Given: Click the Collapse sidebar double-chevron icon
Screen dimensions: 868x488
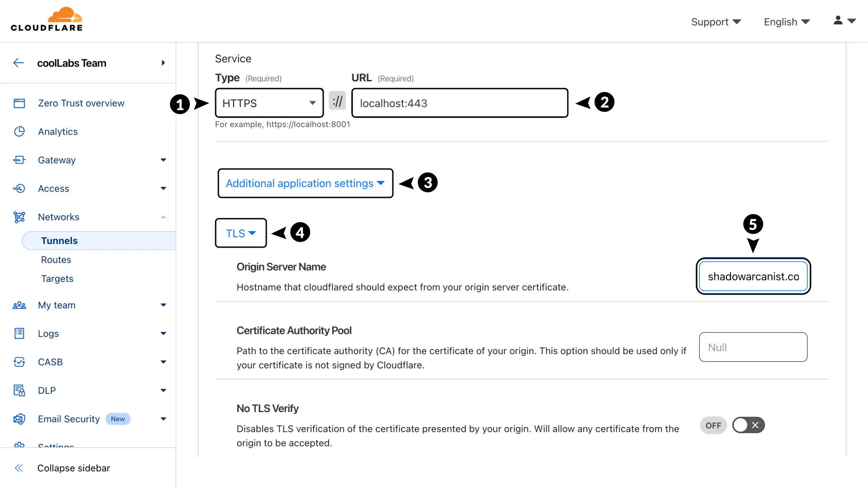Looking at the screenshot, I should pyautogui.click(x=19, y=468).
